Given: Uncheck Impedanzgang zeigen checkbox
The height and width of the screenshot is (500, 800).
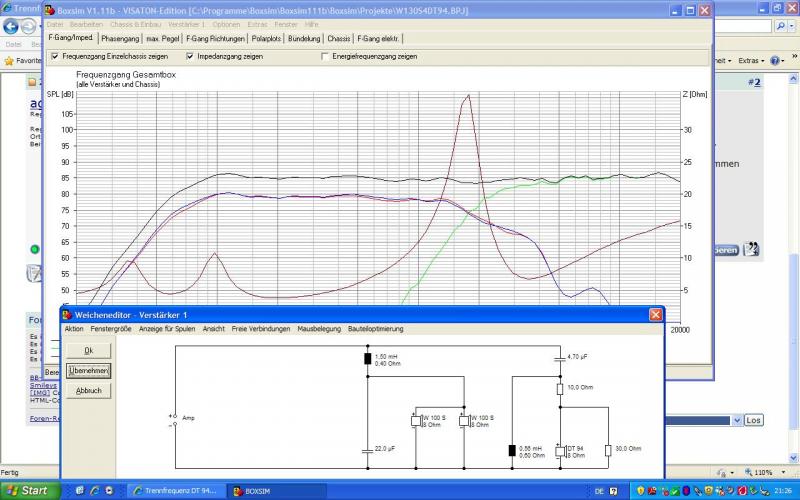Looking at the screenshot, I should (191, 56).
